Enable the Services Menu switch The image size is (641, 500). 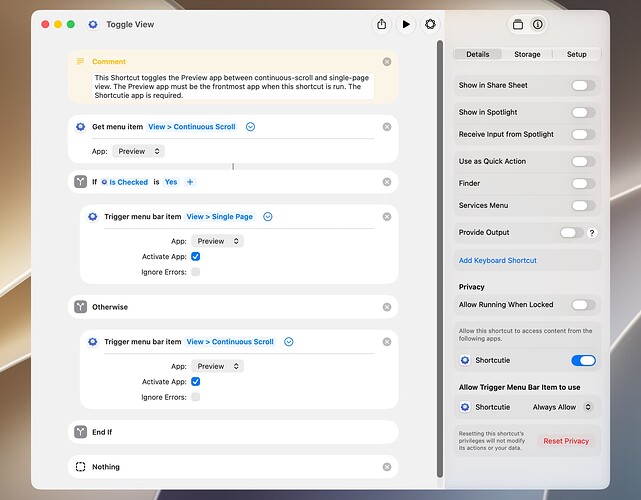point(583,206)
